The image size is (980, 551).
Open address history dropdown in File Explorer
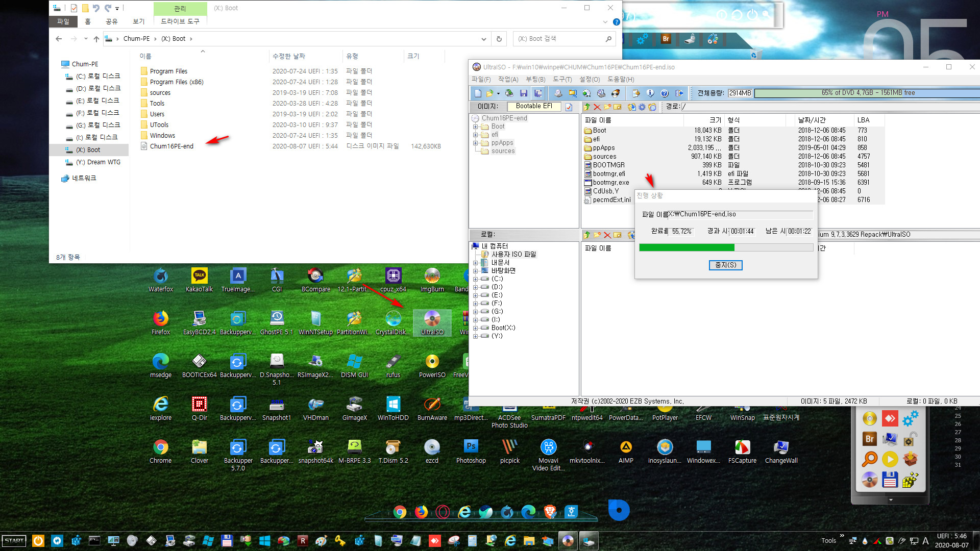(483, 39)
